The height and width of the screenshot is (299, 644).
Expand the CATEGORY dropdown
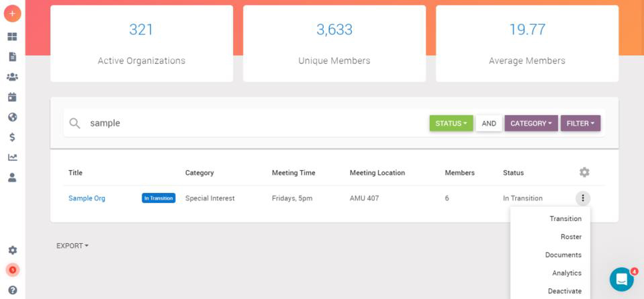(531, 124)
